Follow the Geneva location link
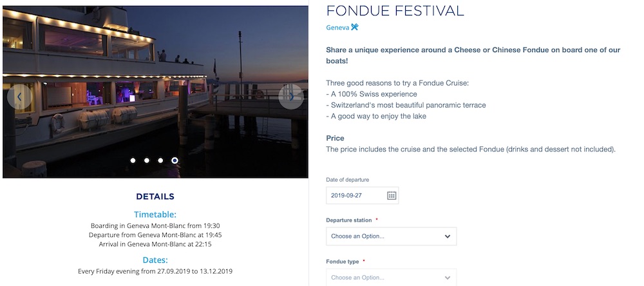Screen dimensions: 644x286 tap(337, 28)
